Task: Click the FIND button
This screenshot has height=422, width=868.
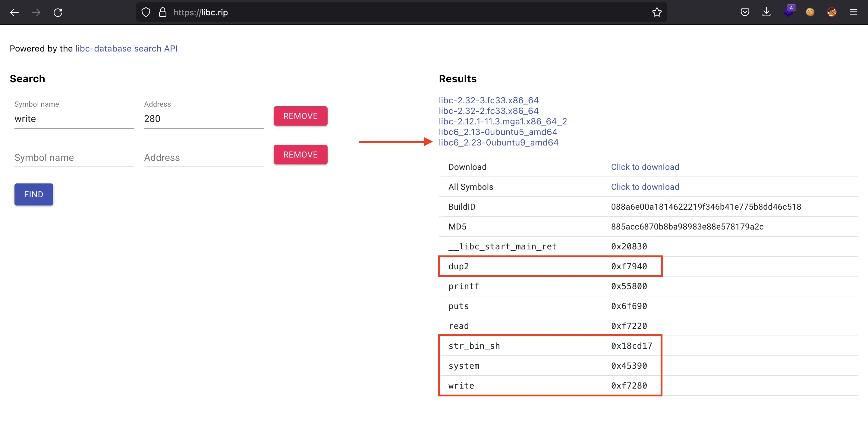Action: (x=33, y=194)
